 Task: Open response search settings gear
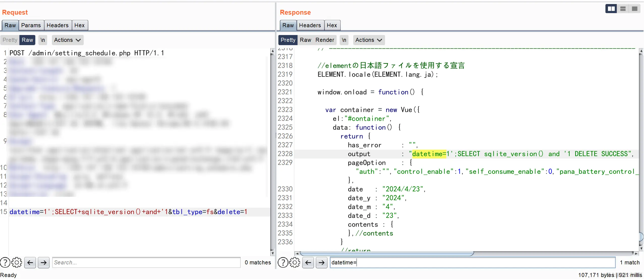[295, 262]
